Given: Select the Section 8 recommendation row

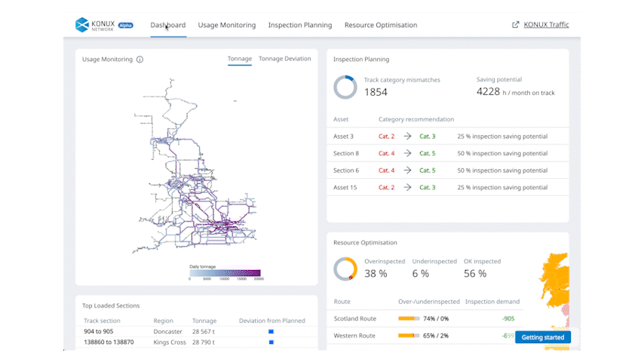Looking at the screenshot, I should pos(447,153).
